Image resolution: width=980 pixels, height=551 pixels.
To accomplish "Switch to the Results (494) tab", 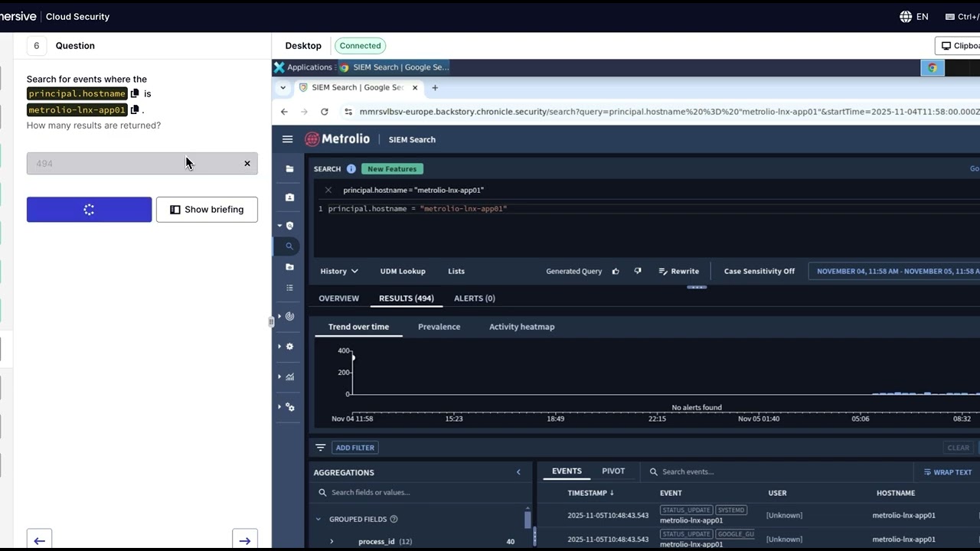I will [x=407, y=298].
